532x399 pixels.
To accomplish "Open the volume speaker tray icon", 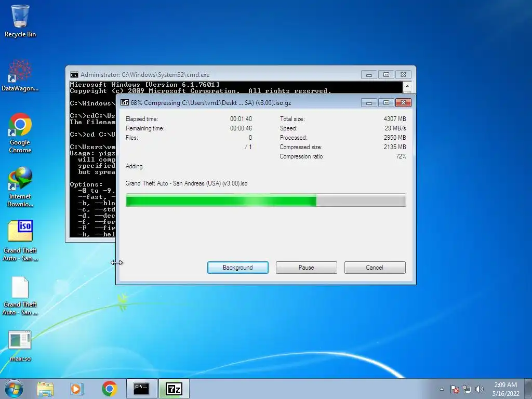I will [480, 389].
